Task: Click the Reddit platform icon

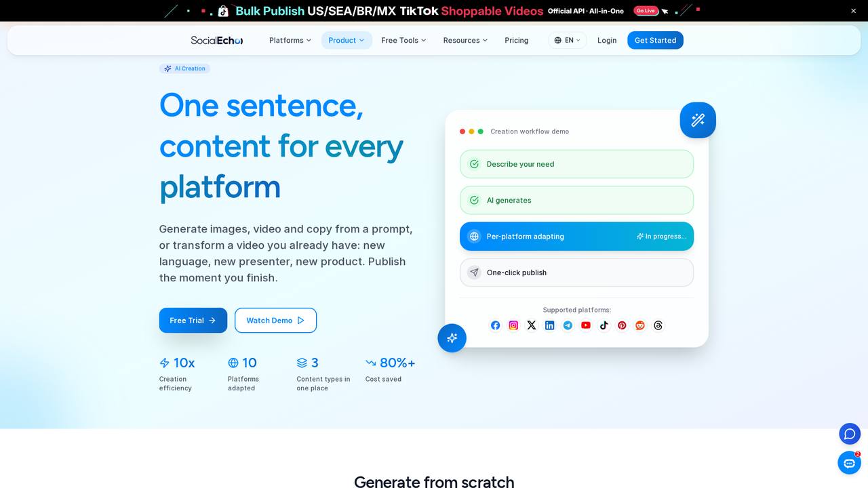Action: tap(640, 325)
